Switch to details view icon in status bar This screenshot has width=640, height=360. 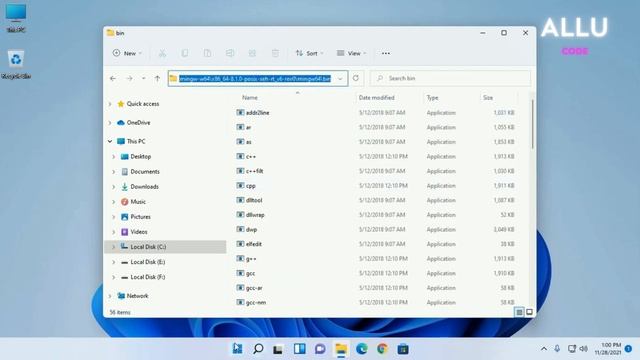coord(519,312)
